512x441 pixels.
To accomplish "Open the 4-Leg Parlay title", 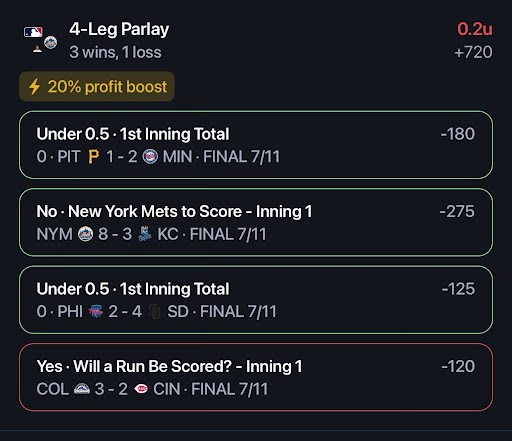I will pos(119,29).
